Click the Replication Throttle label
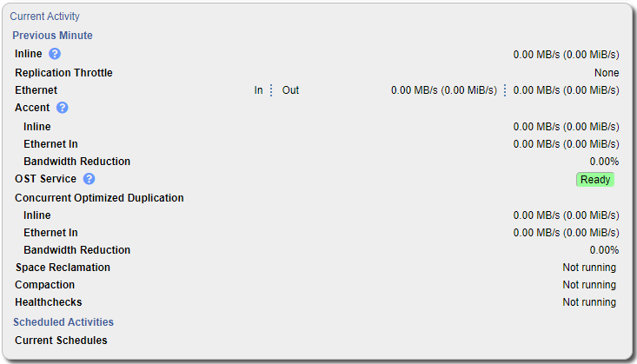The image size is (637, 364). [63, 73]
